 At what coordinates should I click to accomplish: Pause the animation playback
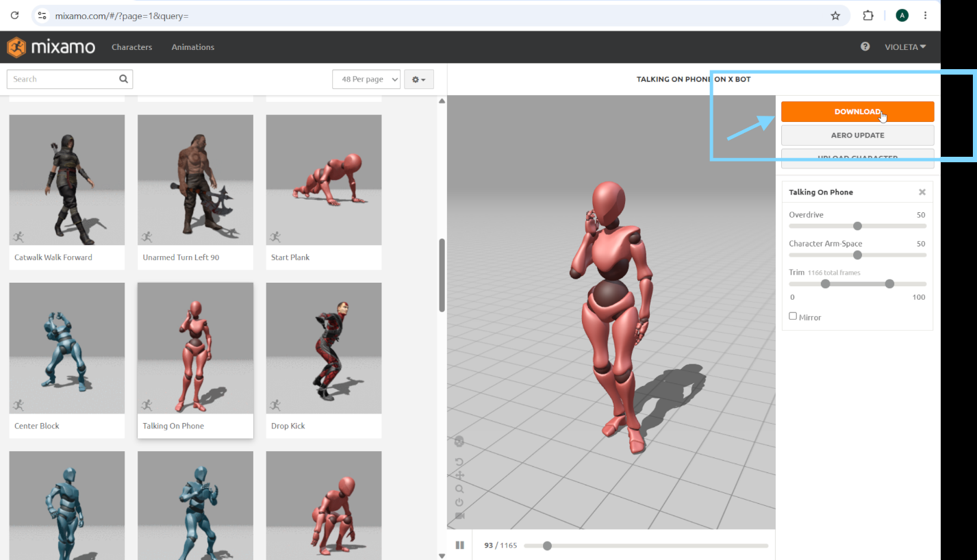pos(460,546)
